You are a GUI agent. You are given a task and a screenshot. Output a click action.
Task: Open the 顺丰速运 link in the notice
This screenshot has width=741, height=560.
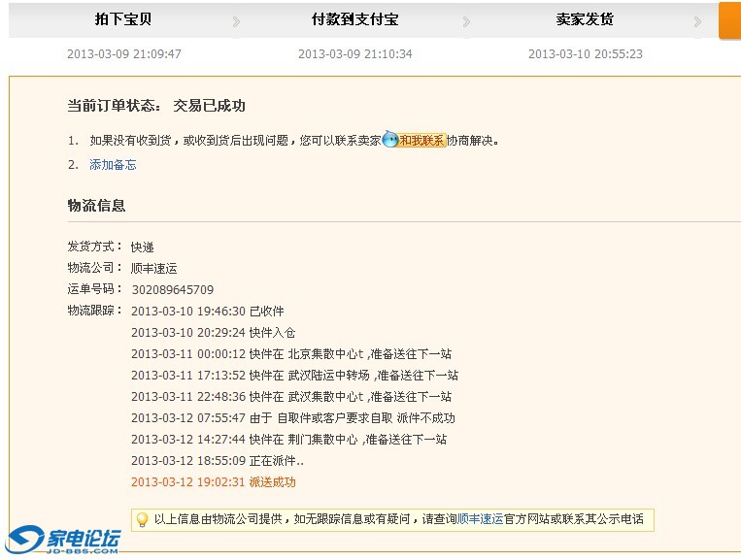click(480, 519)
